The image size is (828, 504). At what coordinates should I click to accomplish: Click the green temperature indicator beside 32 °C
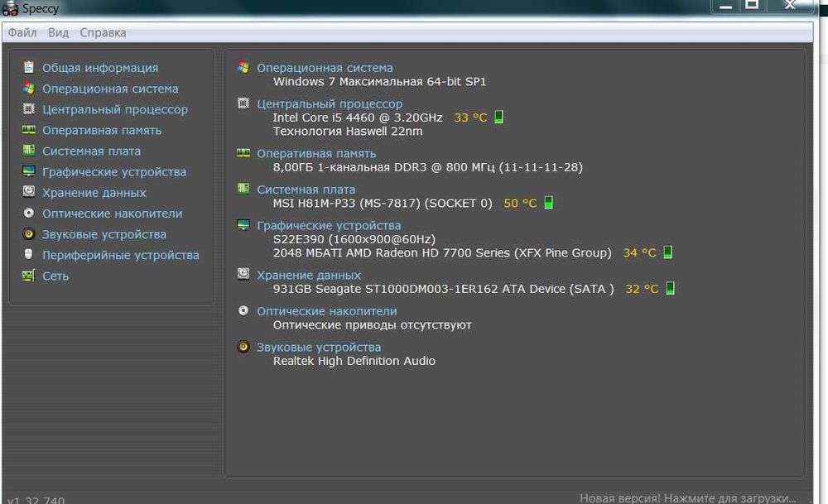670,288
